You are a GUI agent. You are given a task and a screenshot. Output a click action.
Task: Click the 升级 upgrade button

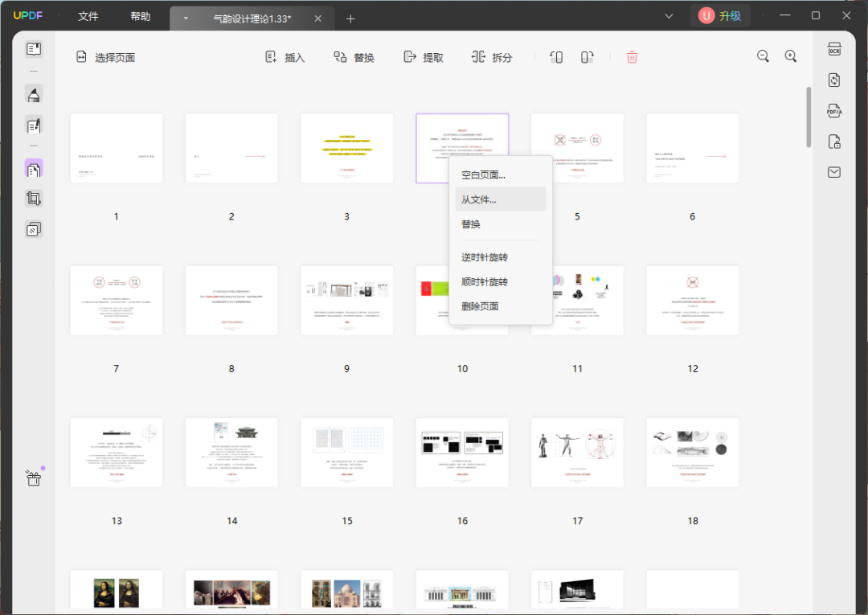point(720,16)
